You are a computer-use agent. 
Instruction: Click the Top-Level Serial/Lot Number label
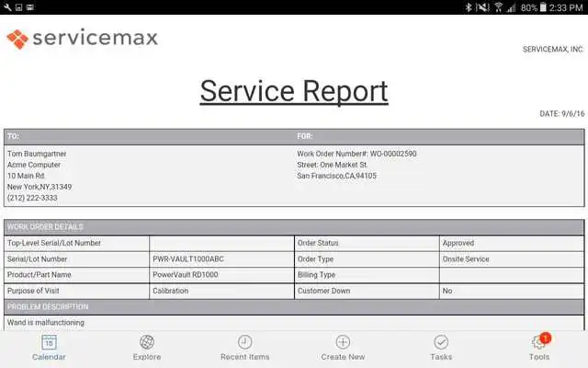pos(54,243)
